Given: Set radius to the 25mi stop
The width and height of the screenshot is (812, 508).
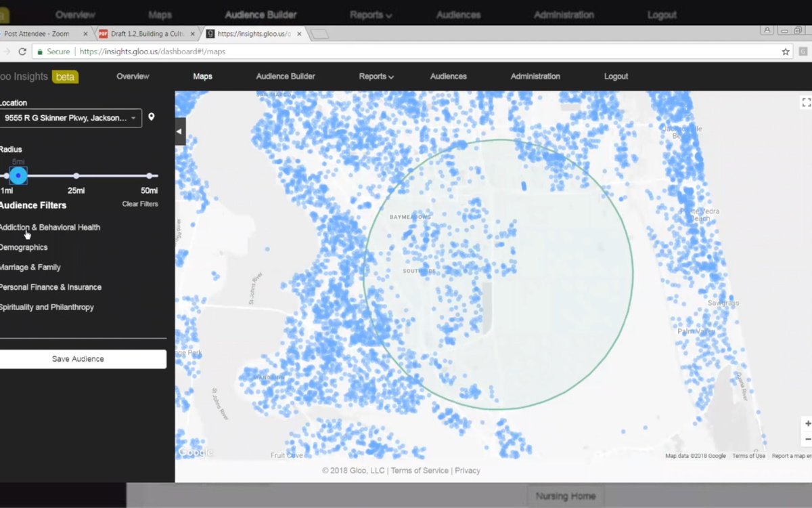Looking at the screenshot, I should [76, 176].
